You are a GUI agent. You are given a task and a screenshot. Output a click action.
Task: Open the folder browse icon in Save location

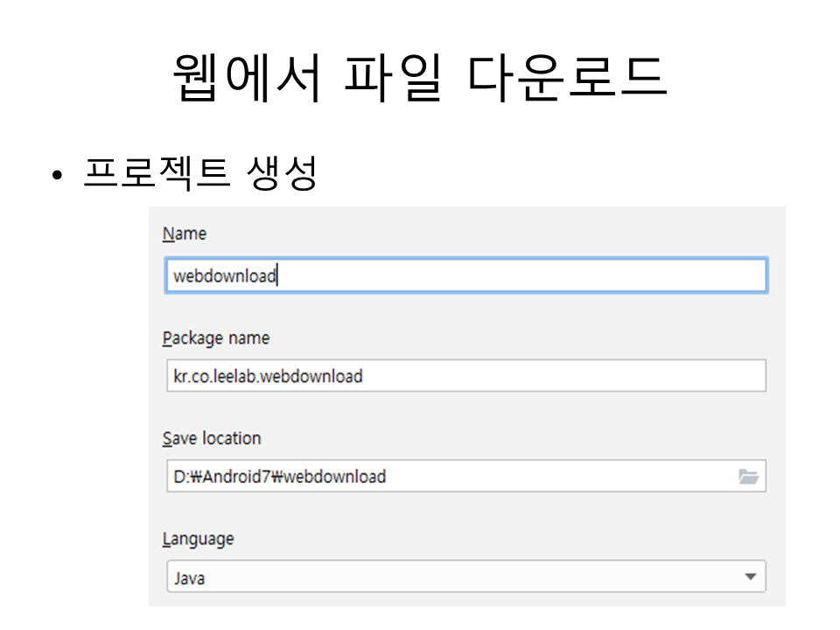point(747,477)
